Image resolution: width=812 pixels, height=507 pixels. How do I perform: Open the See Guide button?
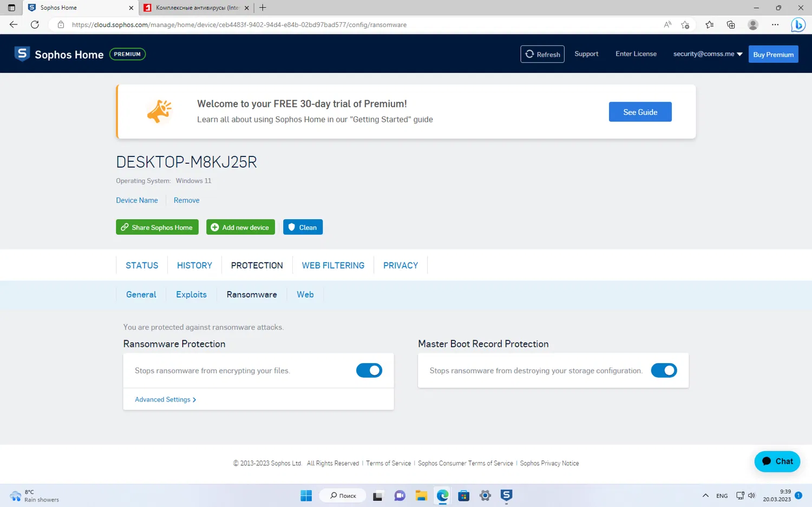click(640, 112)
